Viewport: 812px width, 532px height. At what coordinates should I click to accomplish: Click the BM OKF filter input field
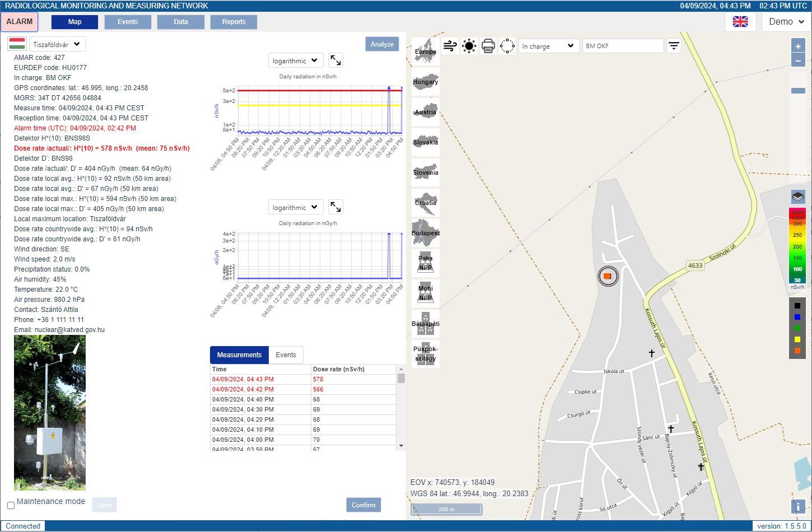(623, 46)
